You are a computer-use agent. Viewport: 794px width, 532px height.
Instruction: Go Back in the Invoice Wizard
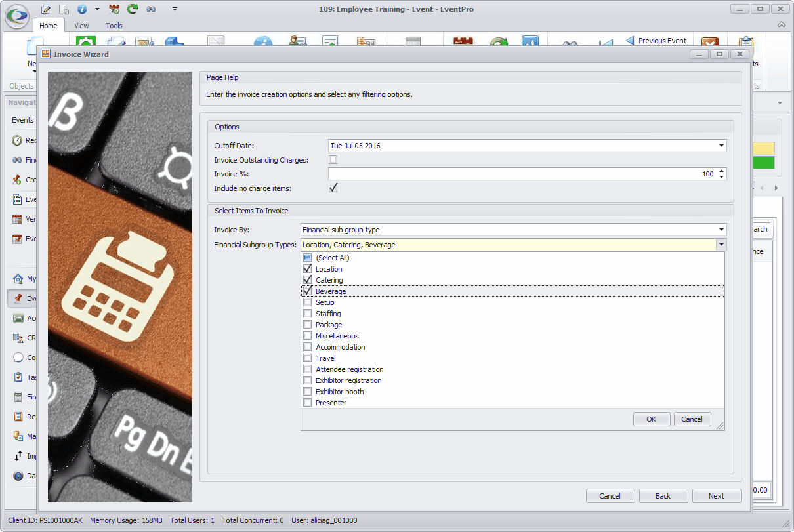tap(663, 496)
